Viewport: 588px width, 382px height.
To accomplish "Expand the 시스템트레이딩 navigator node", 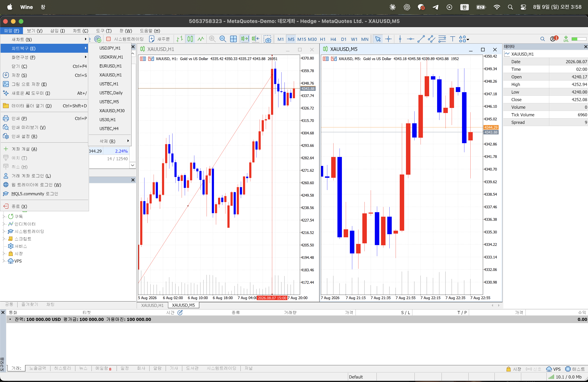I will [x=4, y=231].
